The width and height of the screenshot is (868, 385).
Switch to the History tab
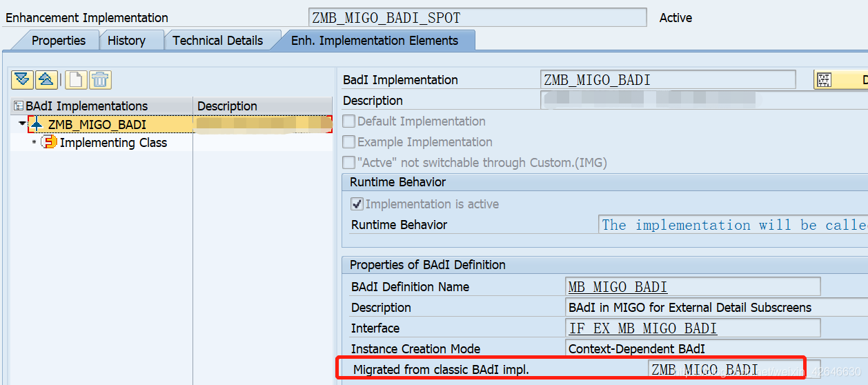[x=126, y=41]
